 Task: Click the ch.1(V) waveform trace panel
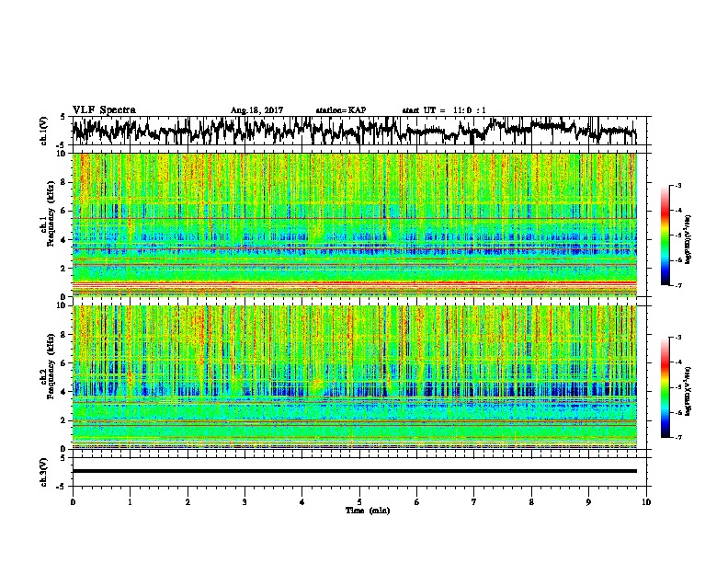[x=358, y=131]
